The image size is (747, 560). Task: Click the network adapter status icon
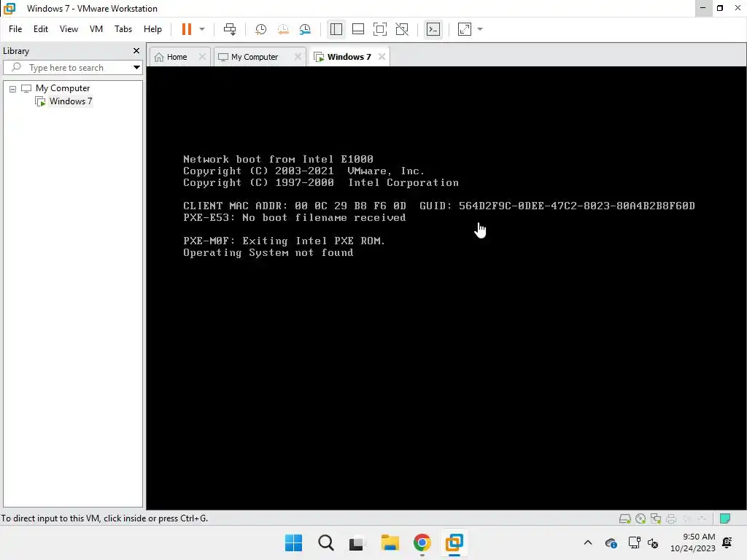click(x=656, y=518)
